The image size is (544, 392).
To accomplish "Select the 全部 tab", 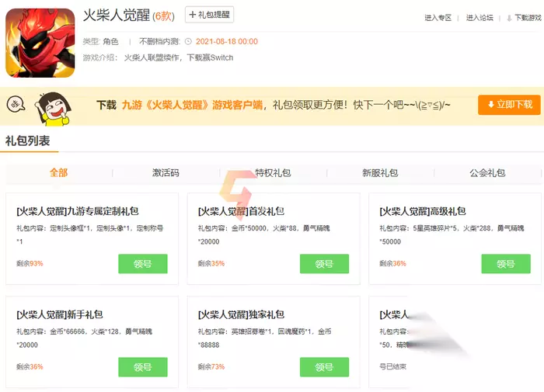I will 58,172.
